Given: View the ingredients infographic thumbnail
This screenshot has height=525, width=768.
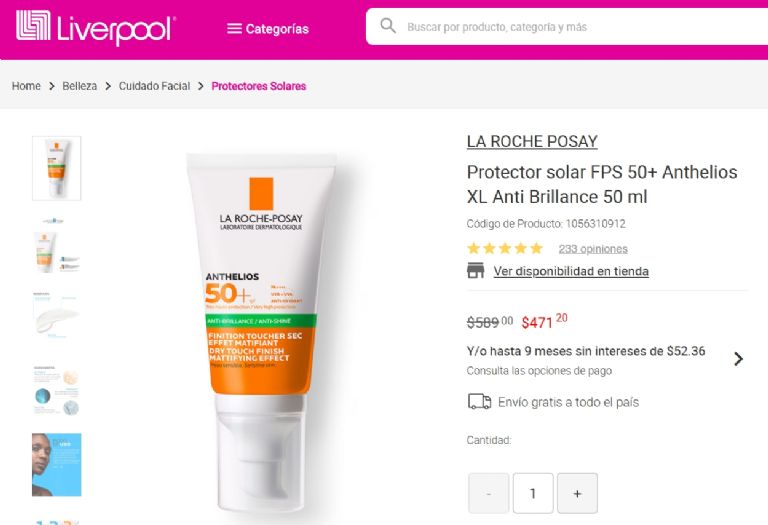Looking at the screenshot, I should (57, 390).
